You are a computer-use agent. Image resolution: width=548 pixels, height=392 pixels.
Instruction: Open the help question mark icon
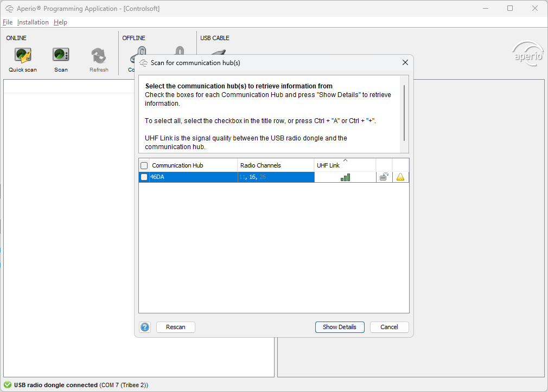(x=145, y=327)
